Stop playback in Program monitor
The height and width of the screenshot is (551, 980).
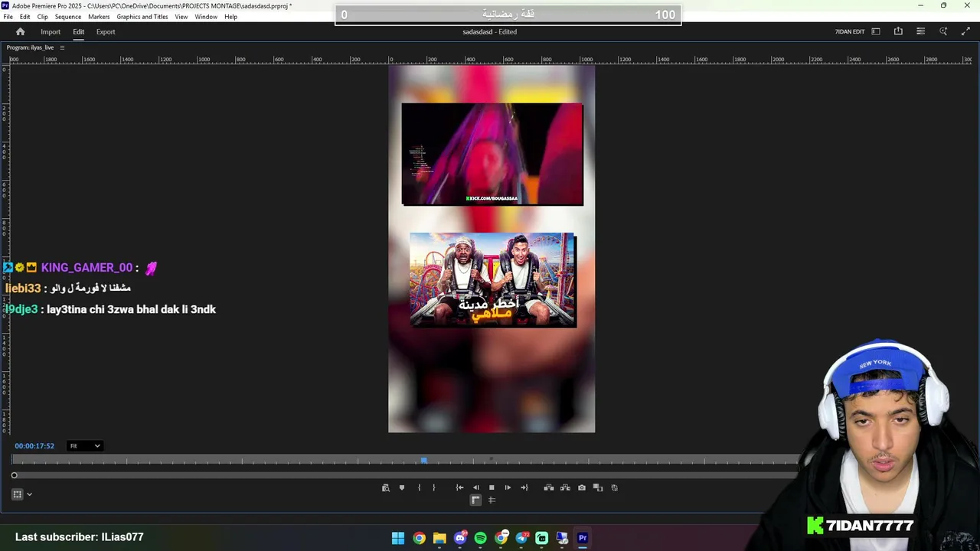[x=492, y=487]
